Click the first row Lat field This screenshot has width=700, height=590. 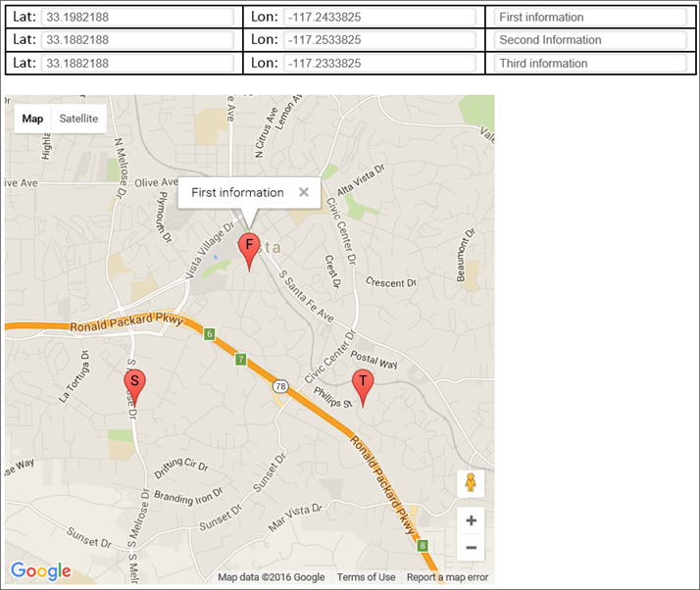[137, 17]
